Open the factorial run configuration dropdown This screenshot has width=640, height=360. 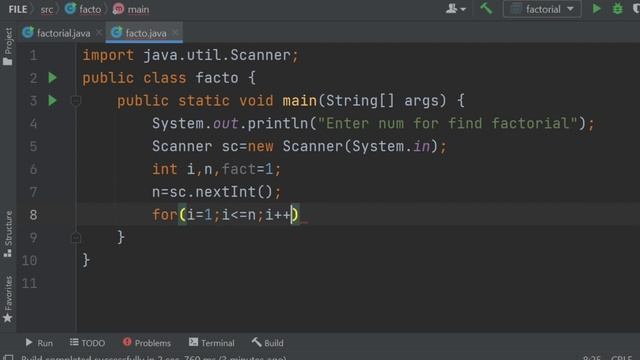[542, 9]
